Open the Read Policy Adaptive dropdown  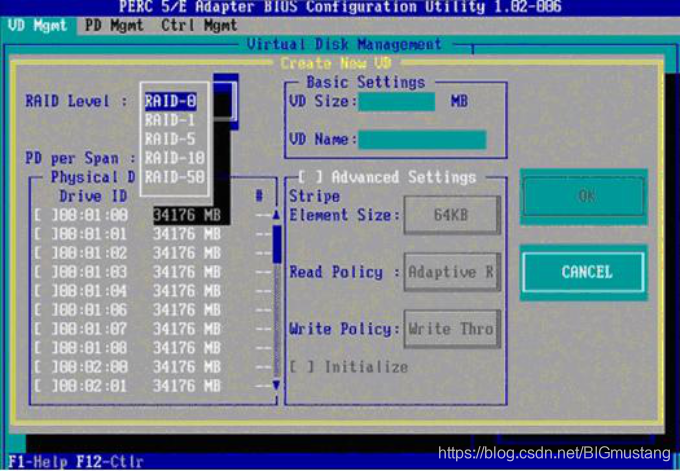coord(452,272)
